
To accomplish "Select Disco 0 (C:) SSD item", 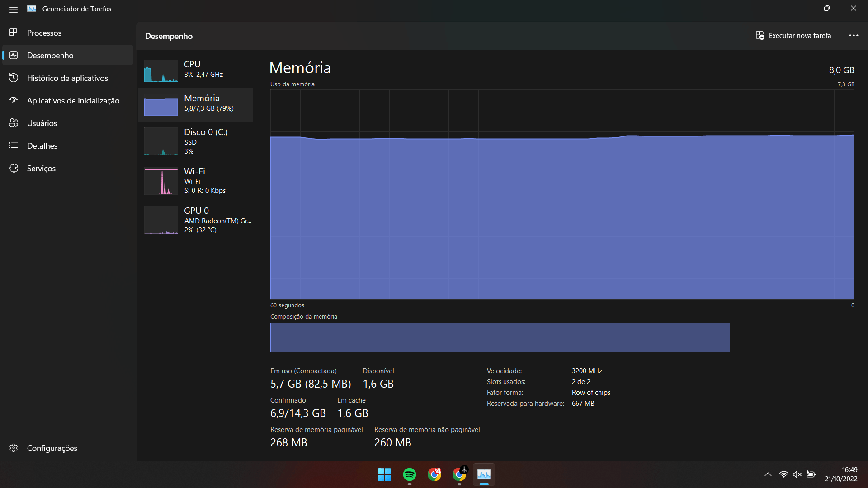I will [196, 141].
